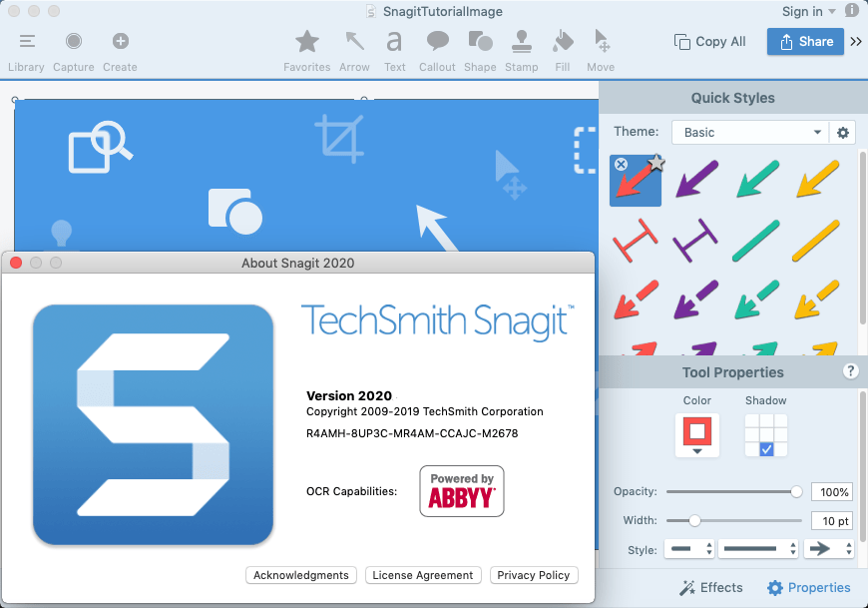This screenshot has height=608, width=868.
Task: Toggle bottom-center shadow direction checkbox
Action: (766, 449)
